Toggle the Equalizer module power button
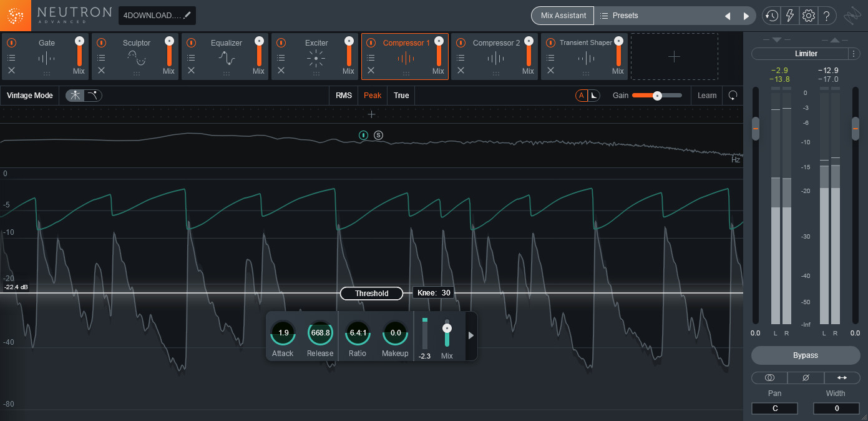The image size is (868, 421). click(x=191, y=43)
